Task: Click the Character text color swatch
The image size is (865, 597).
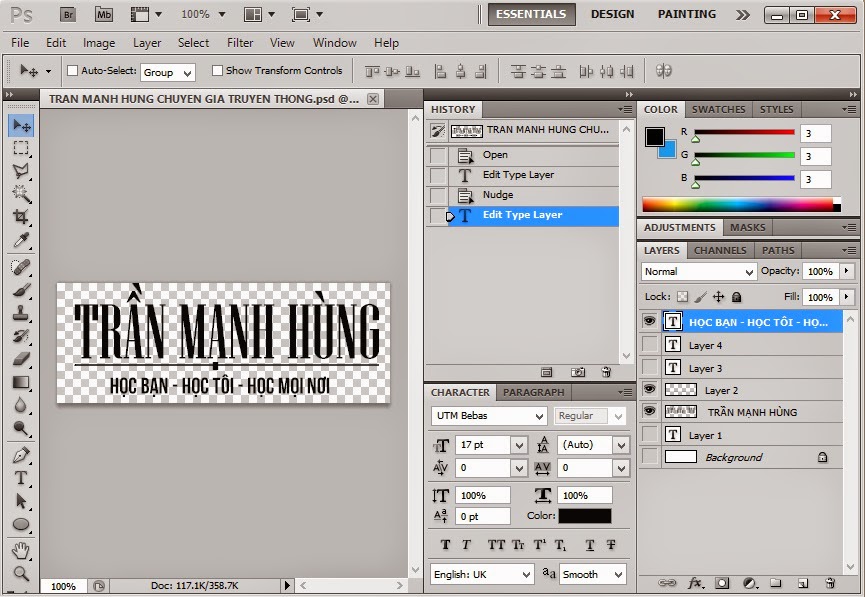Action: 585,516
